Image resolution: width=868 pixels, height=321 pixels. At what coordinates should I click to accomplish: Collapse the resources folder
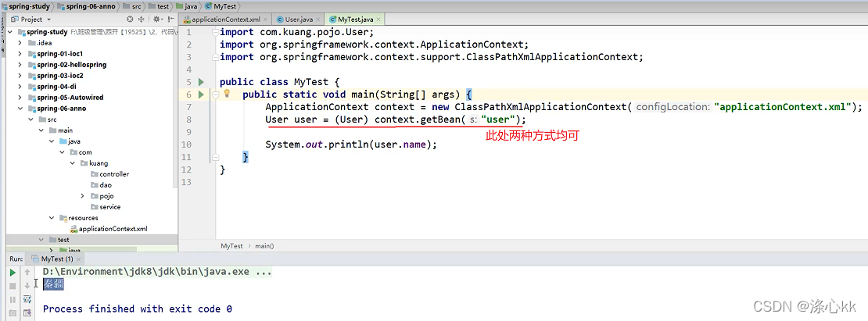(52, 218)
